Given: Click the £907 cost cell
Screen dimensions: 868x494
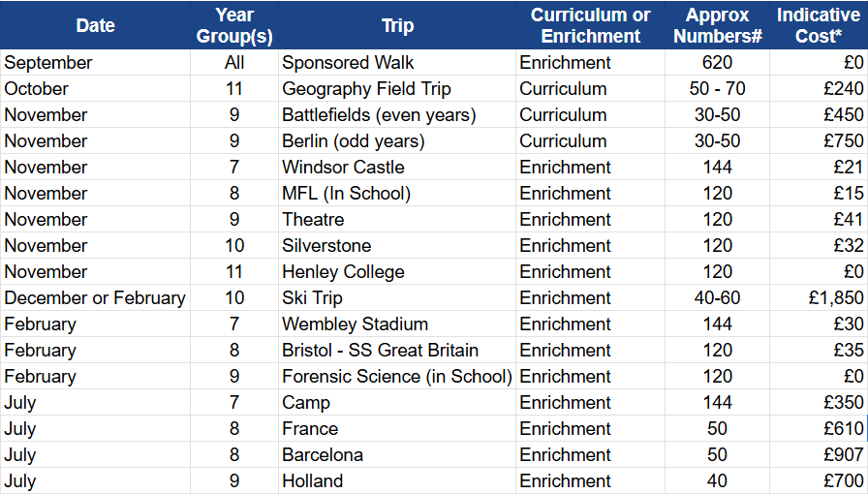Looking at the screenshot, I should click(x=819, y=454).
